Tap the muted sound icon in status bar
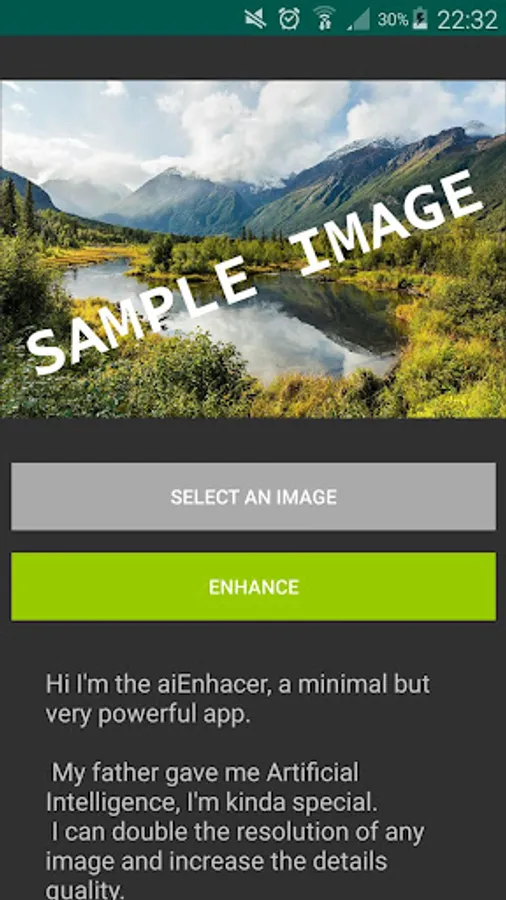The height and width of the screenshot is (900, 506). click(x=255, y=19)
